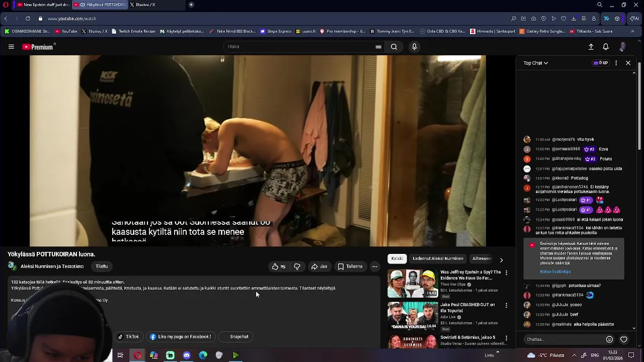Start voice search with the microphone icon
Viewport: 644px width, 362px height.
[414, 47]
